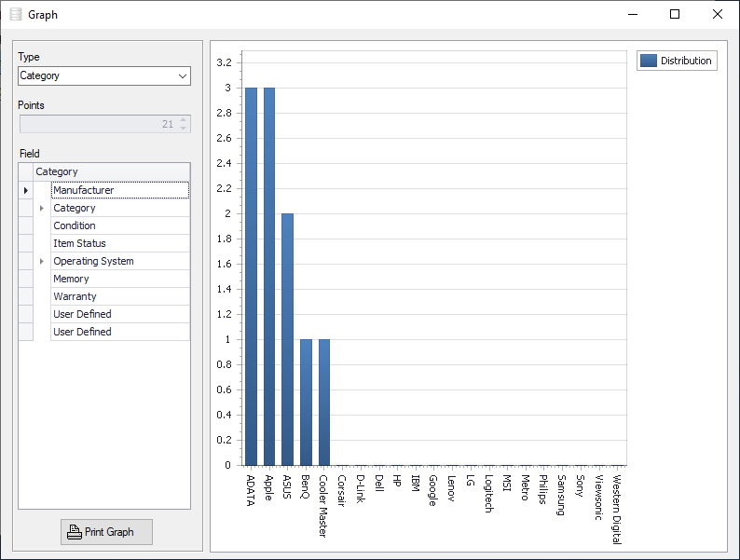Click the ADATA bar in the chart
The height and width of the screenshot is (560, 740).
251,277
